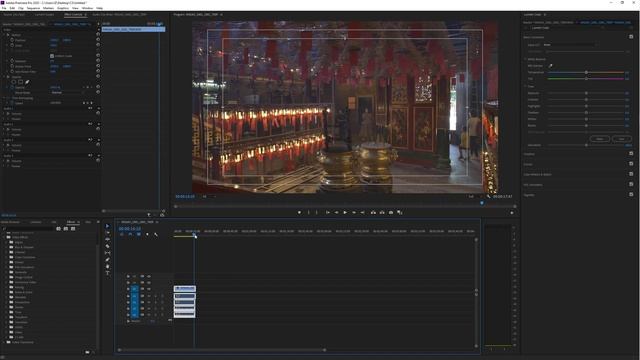Add marker in the timeline header
This screenshot has width=640, height=360.
click(x=147, y=234)
